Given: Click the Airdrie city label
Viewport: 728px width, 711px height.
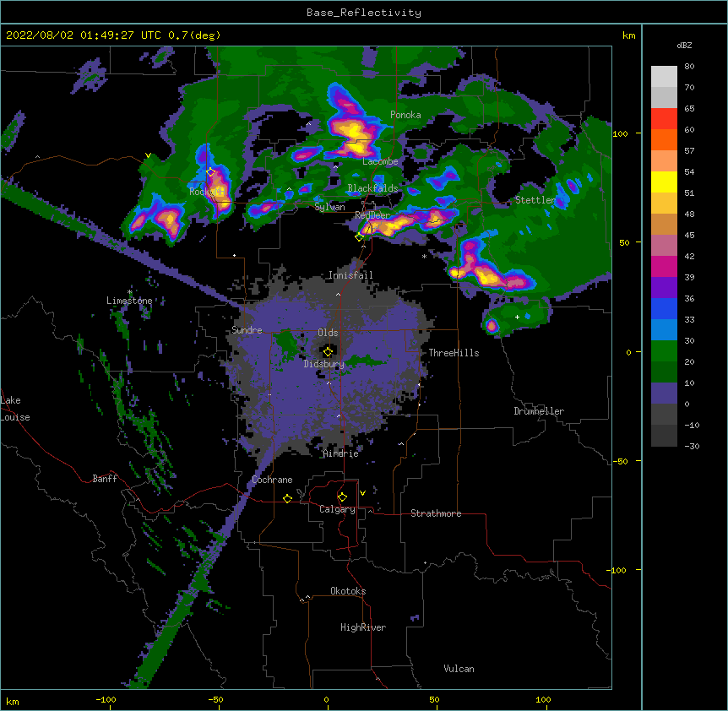Looking at the screenshot, I should click(341, 453).
